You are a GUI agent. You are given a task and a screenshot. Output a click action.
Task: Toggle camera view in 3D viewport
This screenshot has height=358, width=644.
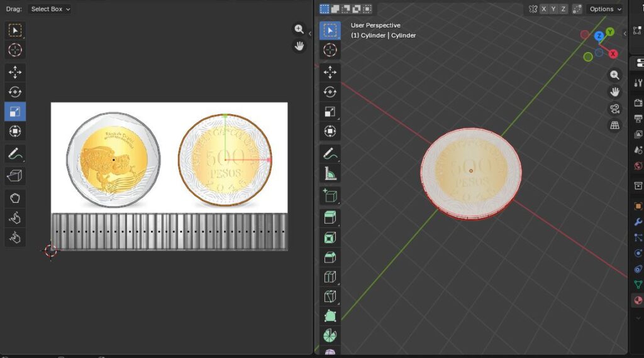click(x=614, y=109)
